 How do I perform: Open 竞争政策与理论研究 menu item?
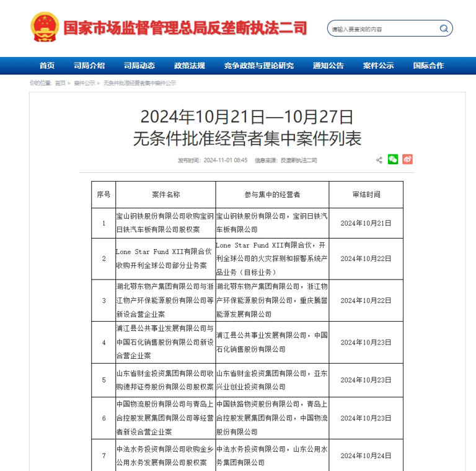[x=259, y=66]
